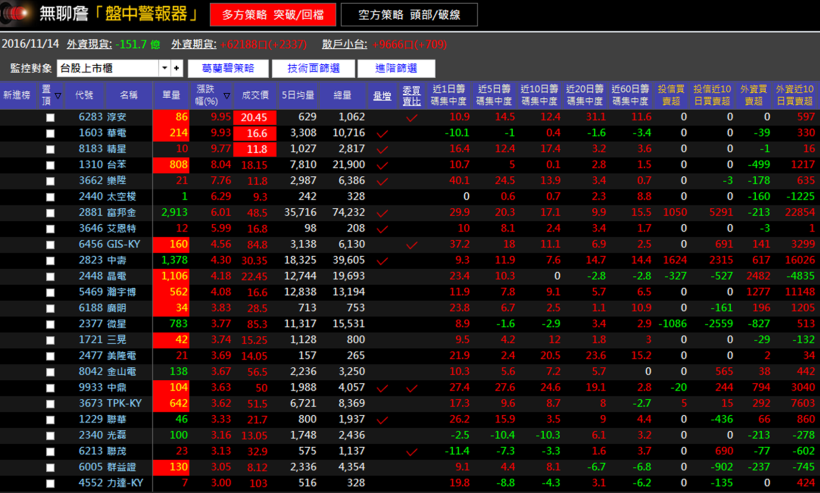
Task: Click the 外資現貨 link
Action: 89,44
